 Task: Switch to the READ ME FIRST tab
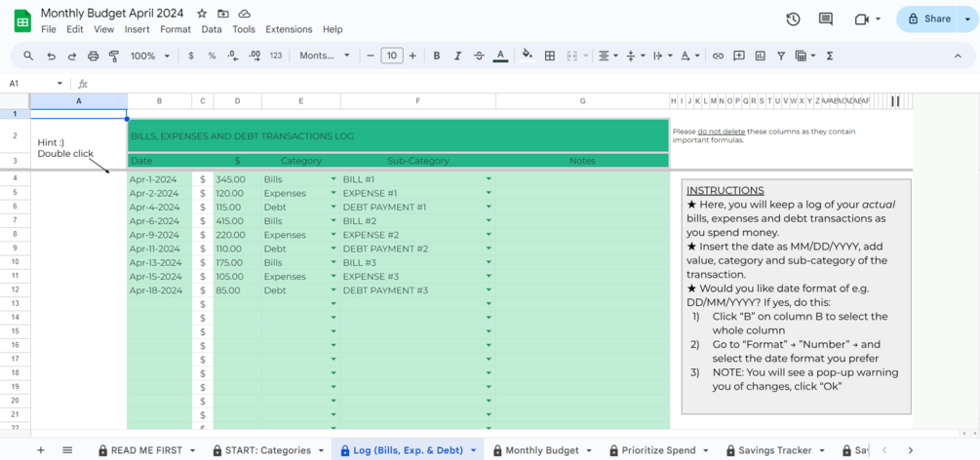(x=147, y=450)
